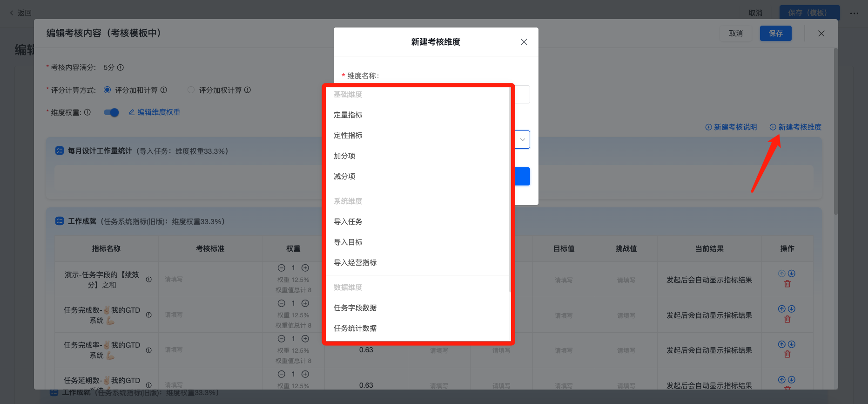The width and height of the screenshot is (868, 404).
Task: Decrease weight for 任务延期数 row
Action: tap(281, 374)
